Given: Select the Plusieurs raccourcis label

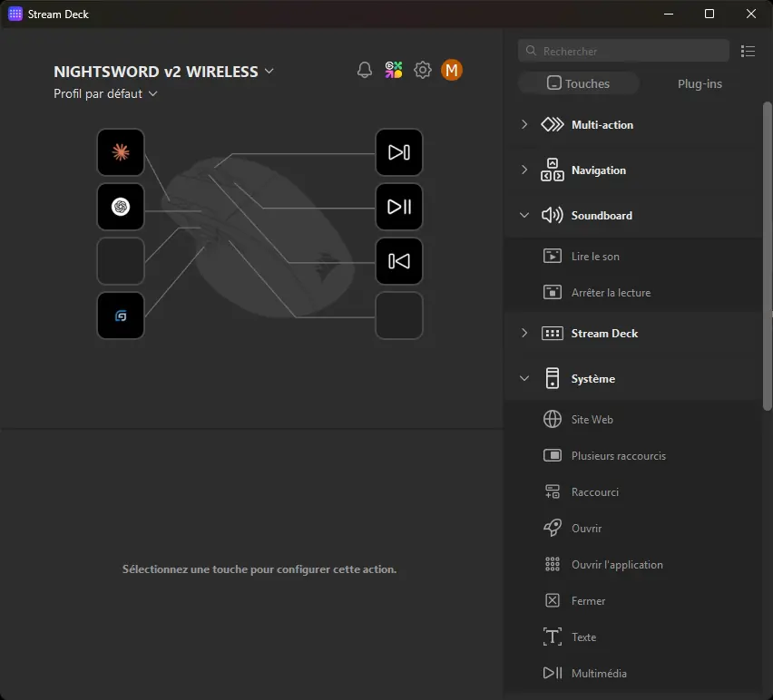Looking at the screenshot, I should [x=618, y=456].
